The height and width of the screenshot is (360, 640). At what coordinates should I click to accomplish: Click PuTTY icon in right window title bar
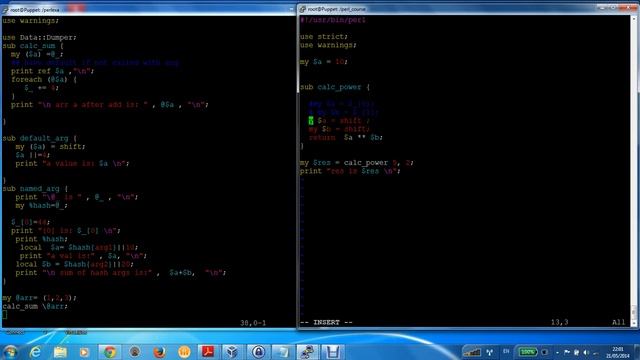coord(302,9)
